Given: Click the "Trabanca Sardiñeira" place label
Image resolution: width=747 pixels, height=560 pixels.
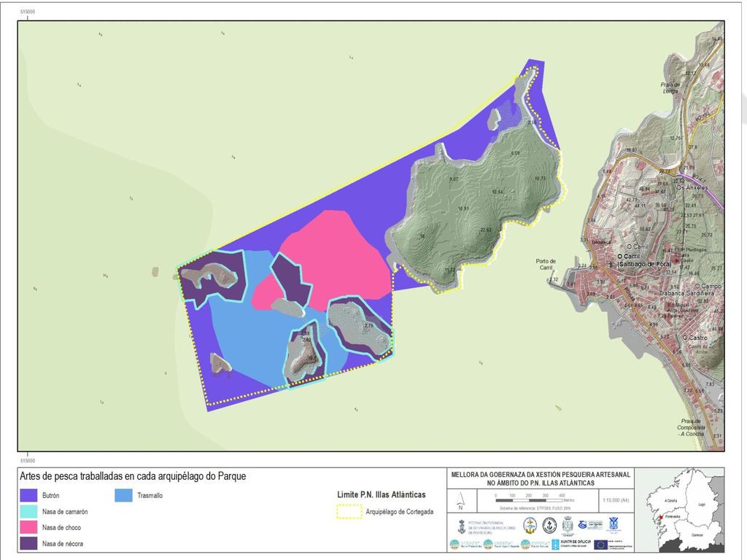Looking at the screenshot, I should click(x=686, y=293).
